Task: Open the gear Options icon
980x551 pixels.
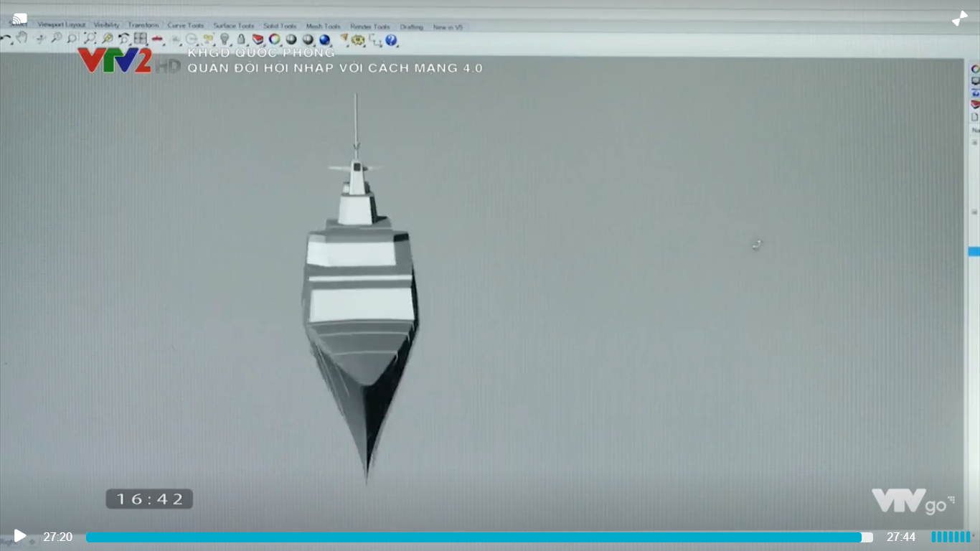Action: click(x=358, y=40)
